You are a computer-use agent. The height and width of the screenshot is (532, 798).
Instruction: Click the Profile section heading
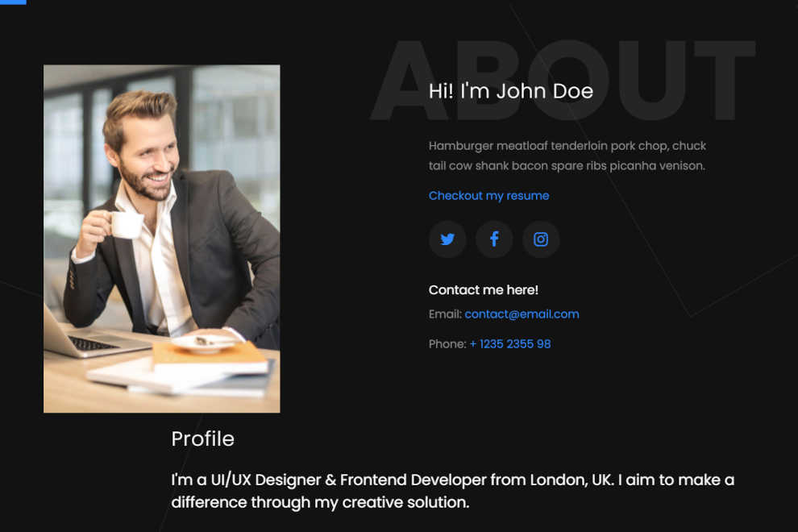pos(202,438)
